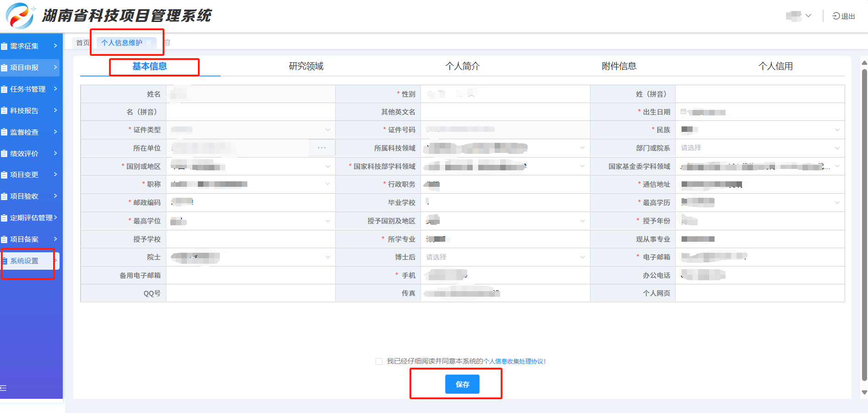Click the calendar icon in 出生日期 field

(x=683, y=112)
